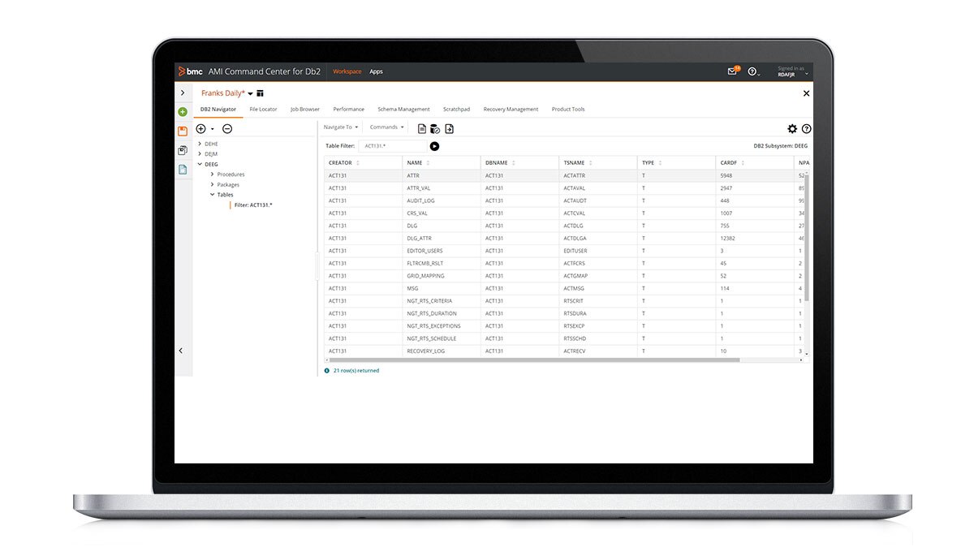Image resolution: width=974 pixels, height=560 pixels.
Task: Sort by the CREATOR column arrows
Action: coord(358,163)
